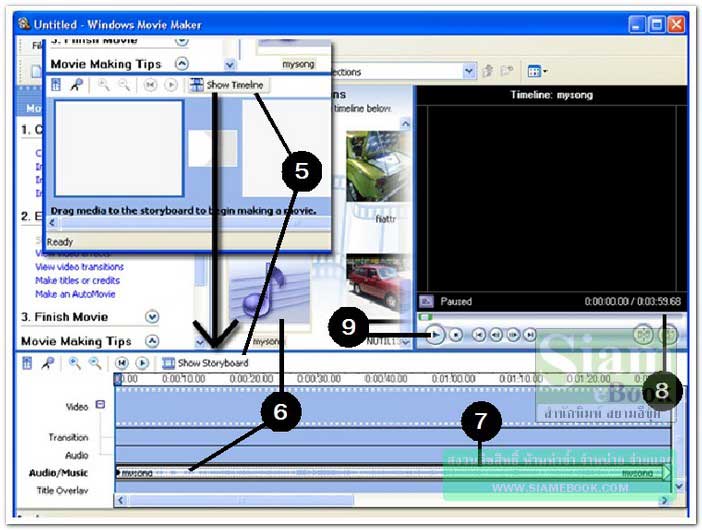Click Rewind Storyboard icon beside Show Timeline
The height and width of the screenshot is (530, 702).
pos(150,85)
